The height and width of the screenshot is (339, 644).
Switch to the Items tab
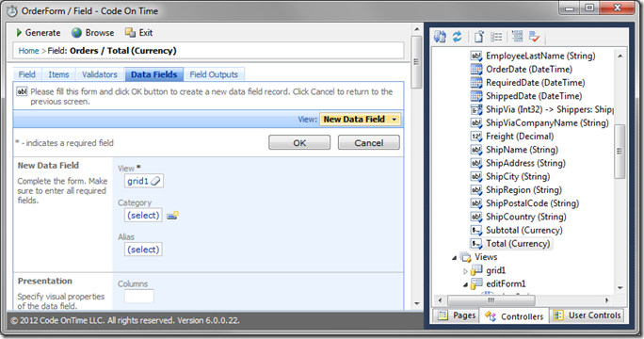click(x=58, y=74)
